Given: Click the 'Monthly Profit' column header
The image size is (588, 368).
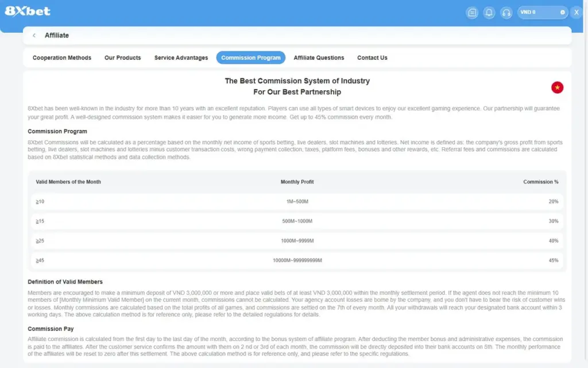Looking at the screenshot, I should pos(297,182).
